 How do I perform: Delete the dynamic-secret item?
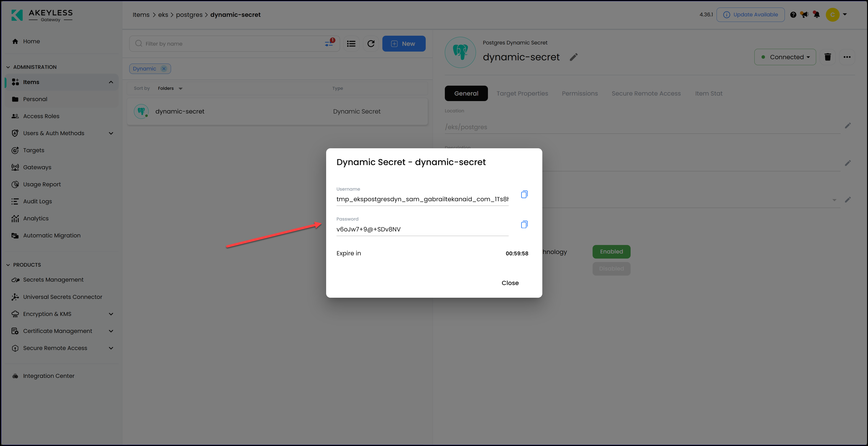(828, 57)
